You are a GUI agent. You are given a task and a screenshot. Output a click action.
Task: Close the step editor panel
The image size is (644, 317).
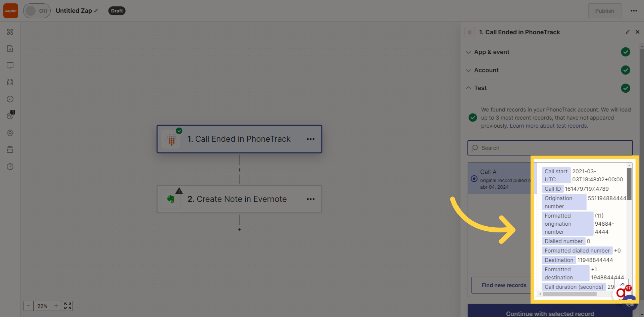(638, 32)
